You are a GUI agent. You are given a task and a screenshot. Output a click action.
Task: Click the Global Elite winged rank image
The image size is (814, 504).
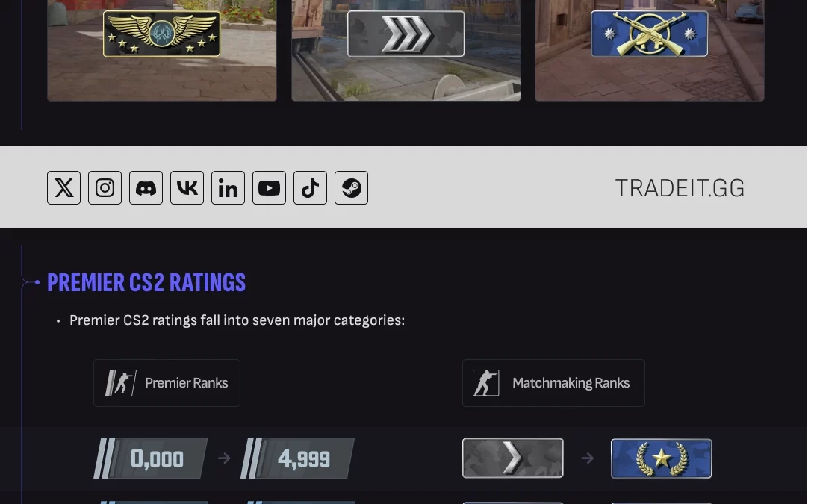pos(161,34)
